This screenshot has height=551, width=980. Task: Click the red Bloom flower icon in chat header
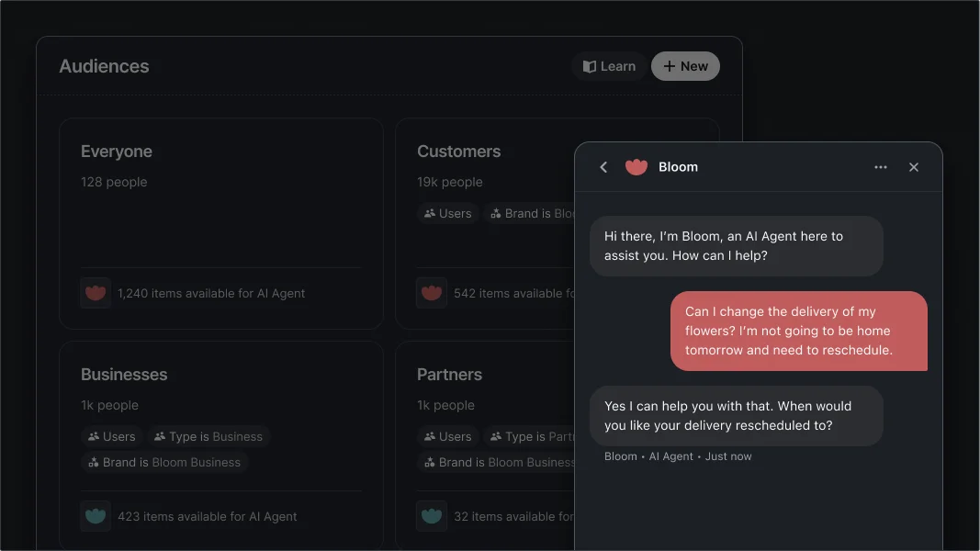coord(636,167)
